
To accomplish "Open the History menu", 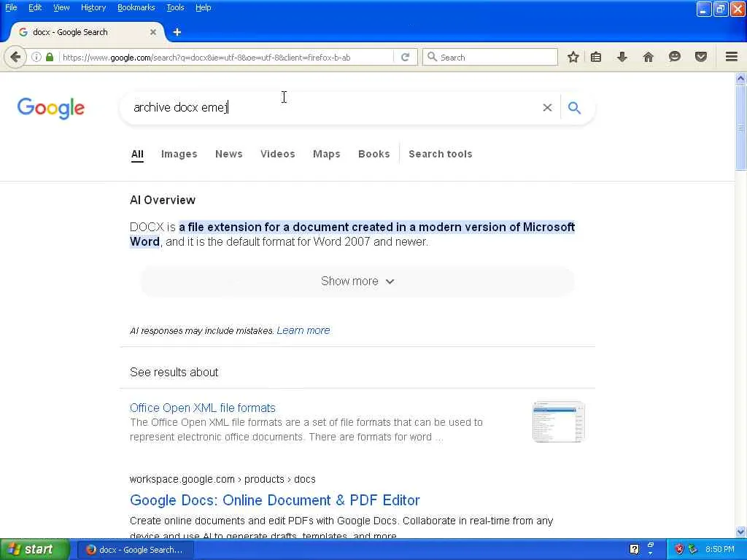I will [x=93, y=7].
